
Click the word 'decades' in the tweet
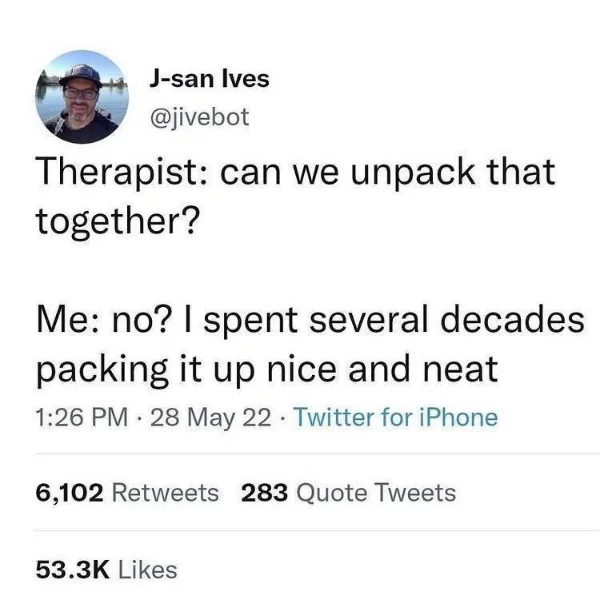(513, 320)
